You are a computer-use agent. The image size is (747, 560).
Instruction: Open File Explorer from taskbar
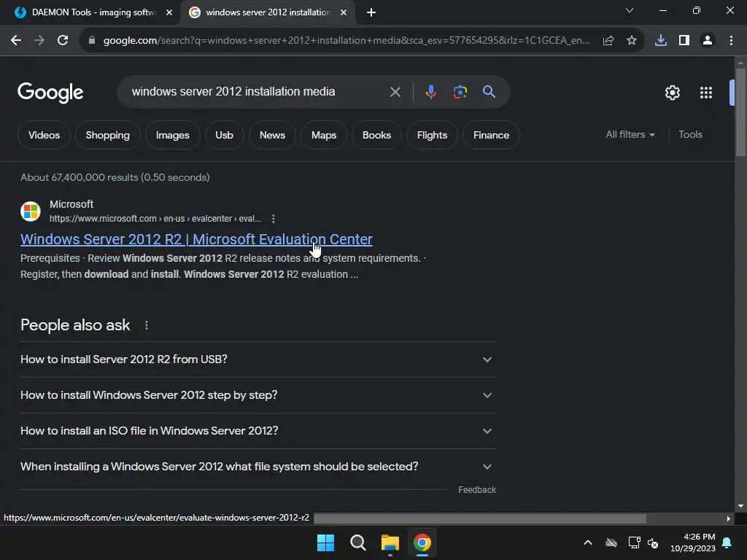coord(390,542)
